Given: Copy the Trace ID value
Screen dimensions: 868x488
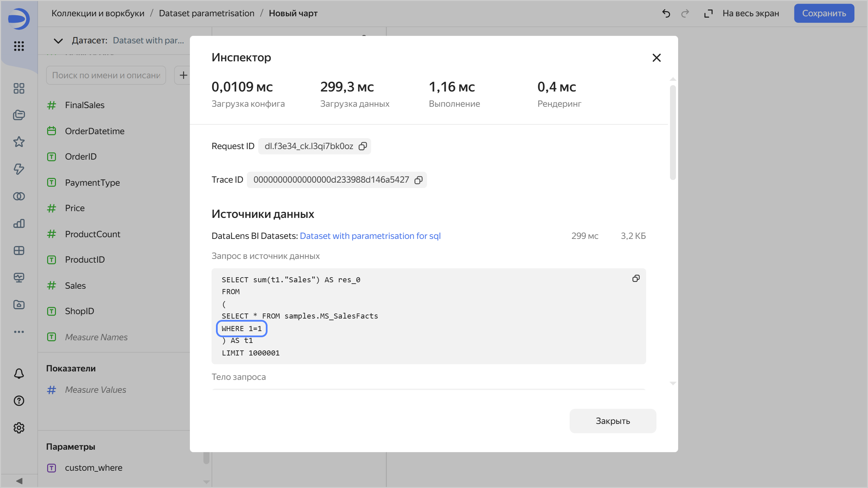Looking at the screenshot, I should point(418,180).
